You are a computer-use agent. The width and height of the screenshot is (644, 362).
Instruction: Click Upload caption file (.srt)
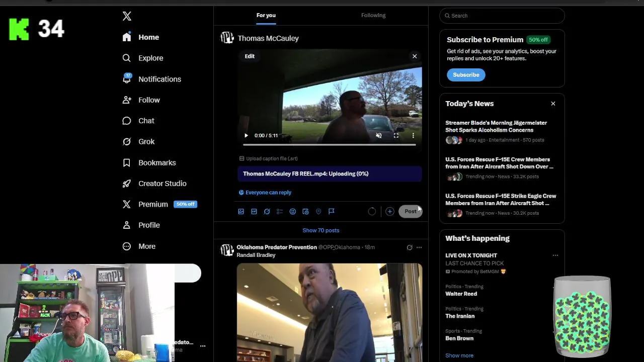[269, 158]
